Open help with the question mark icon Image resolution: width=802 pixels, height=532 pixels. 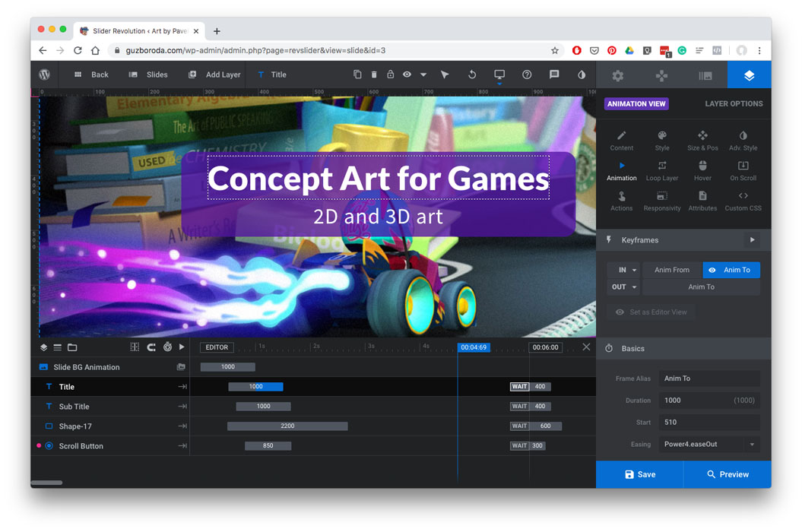pos(527,74)
